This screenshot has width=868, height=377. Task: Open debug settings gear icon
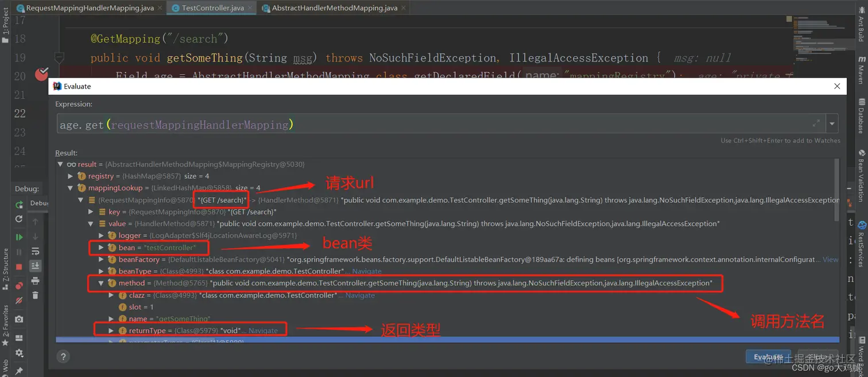pos(19,353)
